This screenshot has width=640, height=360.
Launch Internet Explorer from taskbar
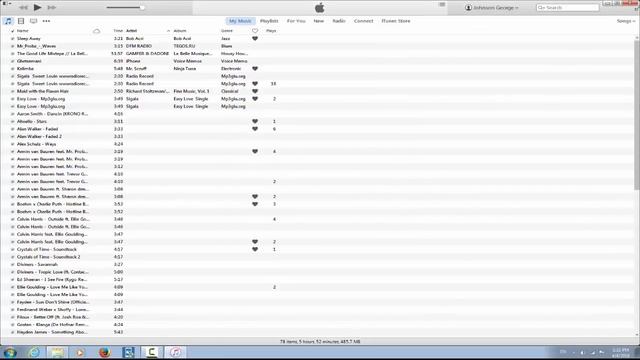point(34,352)
